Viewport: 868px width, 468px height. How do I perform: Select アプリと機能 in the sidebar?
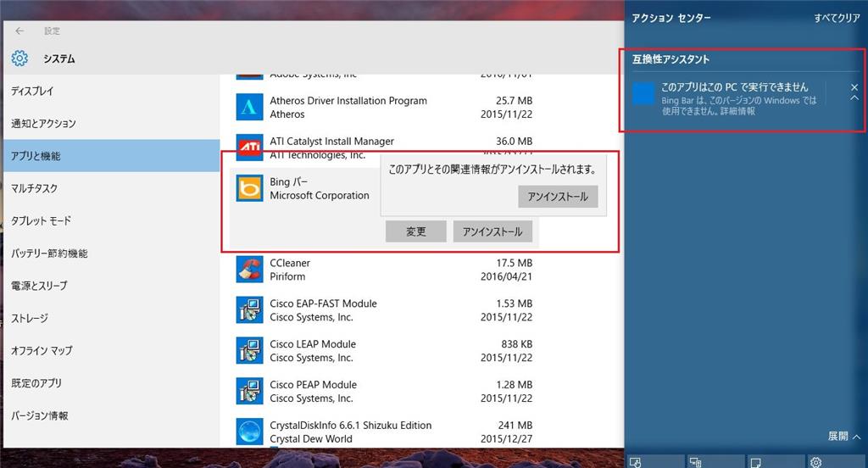(111, 156)
